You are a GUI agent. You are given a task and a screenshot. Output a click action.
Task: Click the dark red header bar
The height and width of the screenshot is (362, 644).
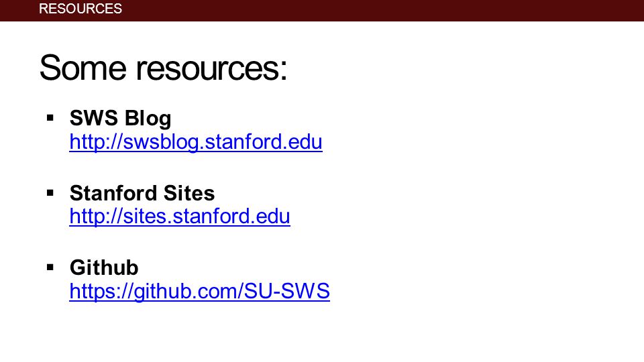322,11
